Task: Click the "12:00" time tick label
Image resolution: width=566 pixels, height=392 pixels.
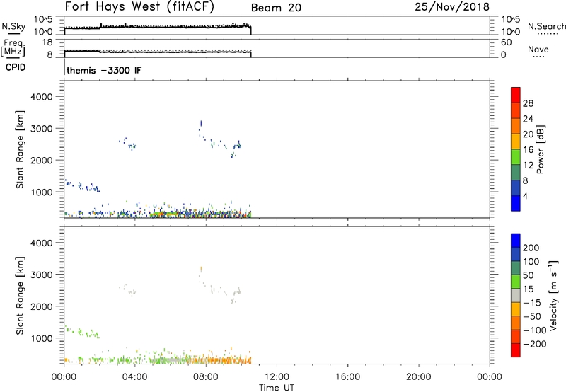Action: (x=277, y=377)
